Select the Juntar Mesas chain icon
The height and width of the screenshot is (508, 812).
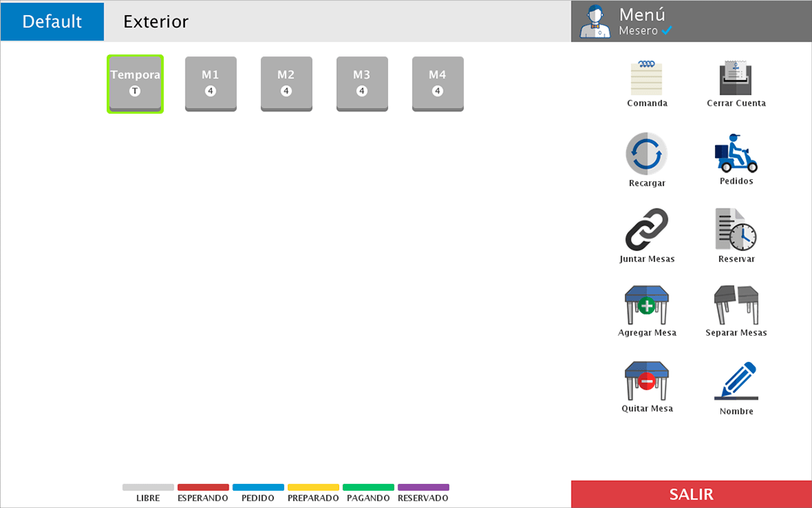tap(647, 230)
